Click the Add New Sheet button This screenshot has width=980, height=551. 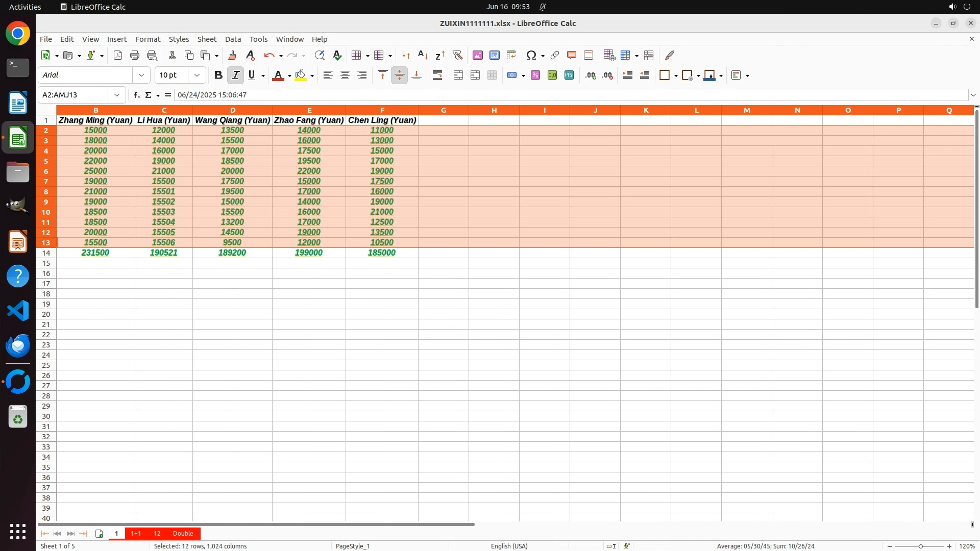[99, 533]
